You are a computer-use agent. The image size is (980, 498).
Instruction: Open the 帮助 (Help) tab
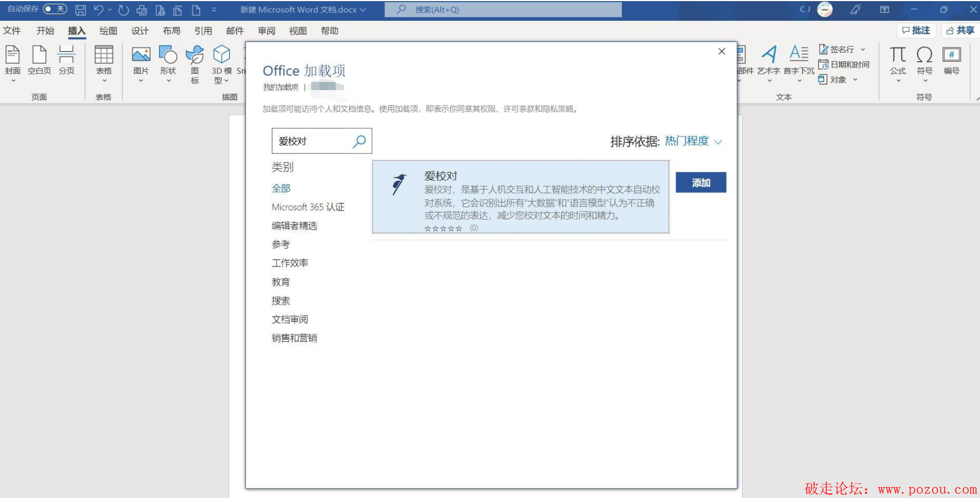[x=329, y=31]
